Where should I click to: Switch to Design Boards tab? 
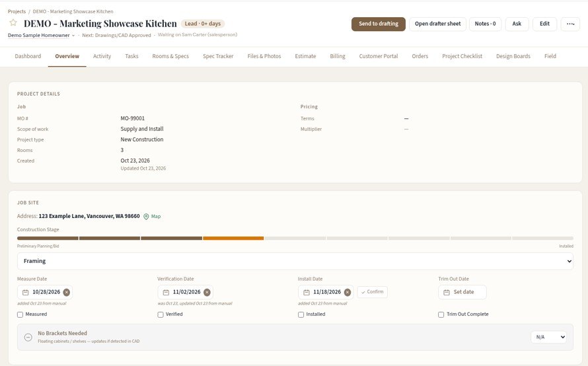(x=513, y=56)
